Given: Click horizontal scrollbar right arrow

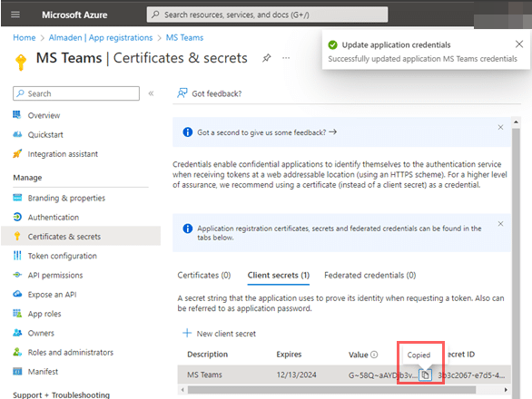Looking at the screenshot, I should pyautogui.click(x=506, y=390).
